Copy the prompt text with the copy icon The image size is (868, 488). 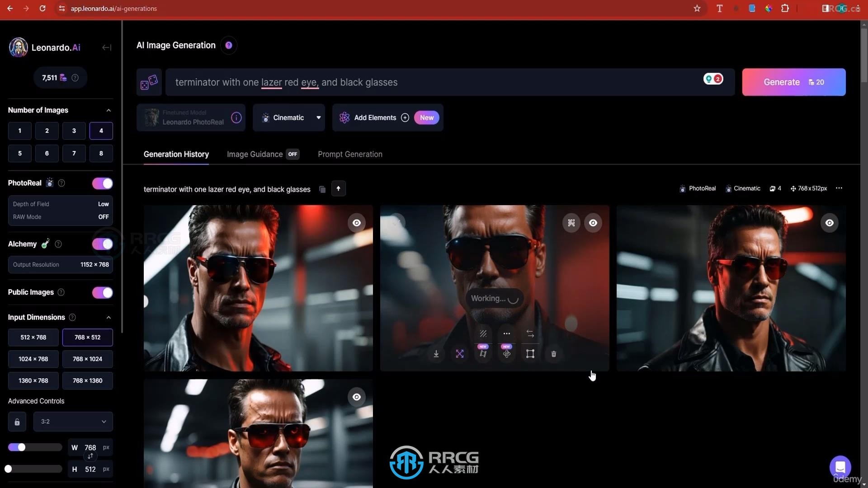click(322, 189)
